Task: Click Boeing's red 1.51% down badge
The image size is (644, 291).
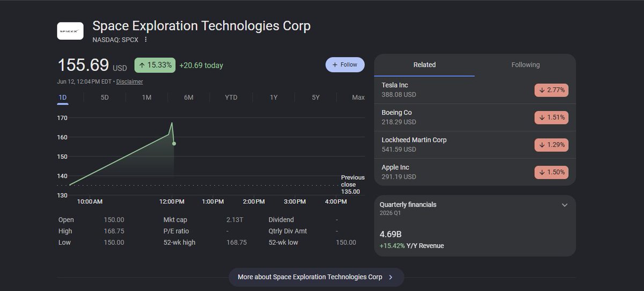Action: pos(551,117)
